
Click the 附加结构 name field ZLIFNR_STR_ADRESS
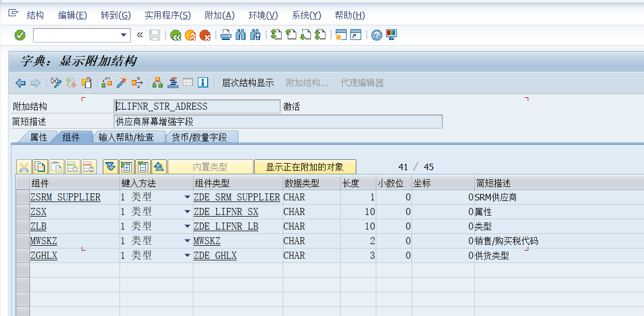click(197, 107)
